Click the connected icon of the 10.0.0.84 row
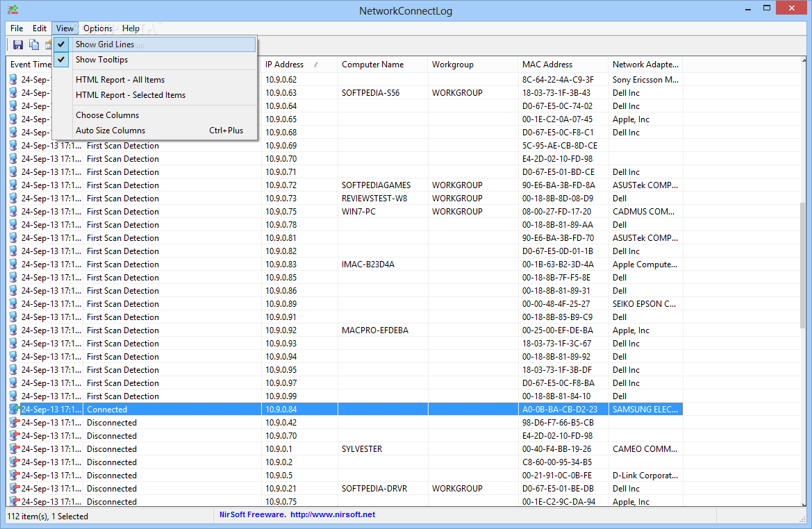The height and width of the screenshot is (529, 812). click(14, 410)
